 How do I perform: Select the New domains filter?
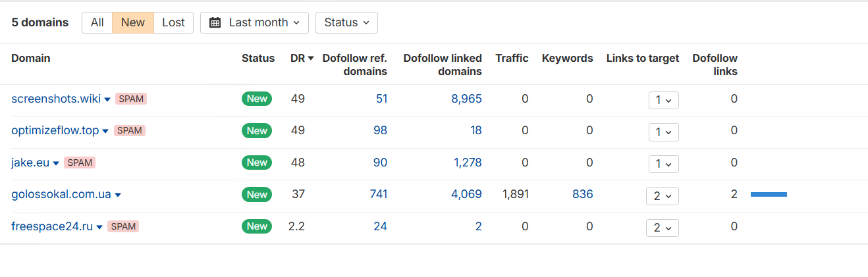coord(133,22)
